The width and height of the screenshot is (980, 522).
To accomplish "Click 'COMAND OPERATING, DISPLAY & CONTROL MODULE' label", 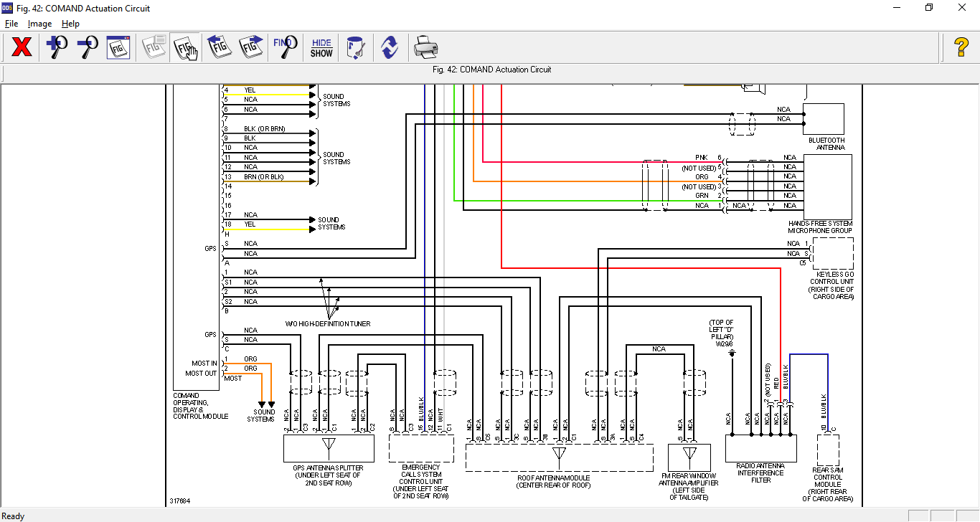I will 201,406.
